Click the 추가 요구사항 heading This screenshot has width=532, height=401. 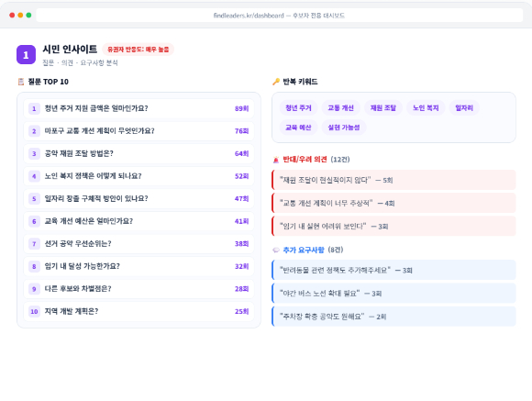(x=304, y=251)
